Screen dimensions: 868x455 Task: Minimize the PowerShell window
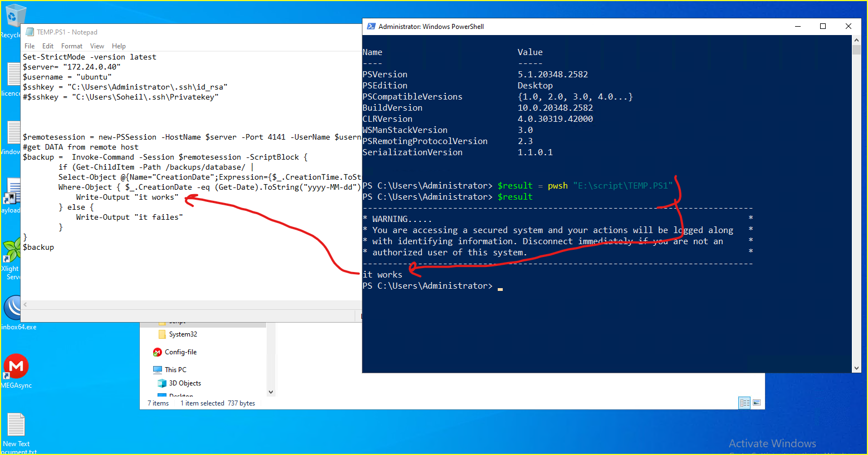pos(797,26)
